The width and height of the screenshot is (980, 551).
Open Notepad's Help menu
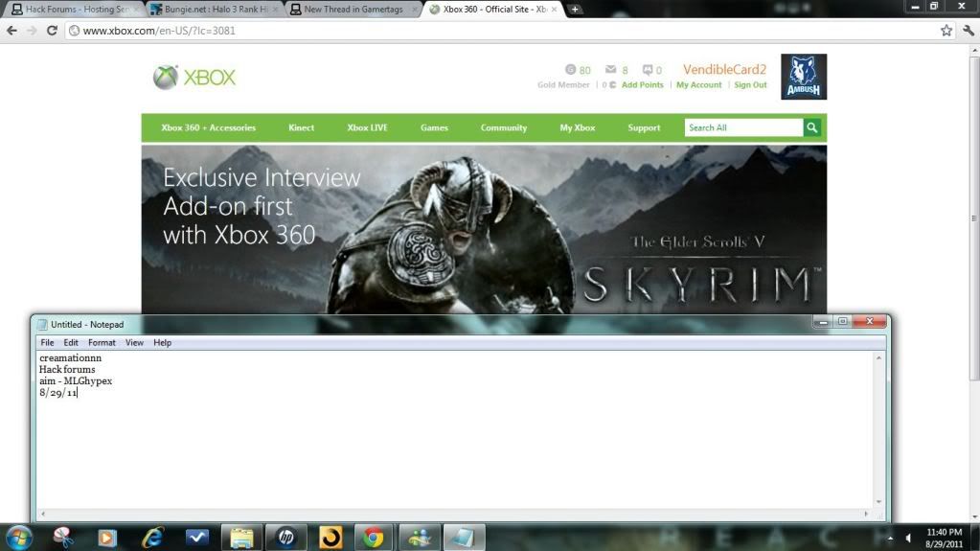coord(163,343)
